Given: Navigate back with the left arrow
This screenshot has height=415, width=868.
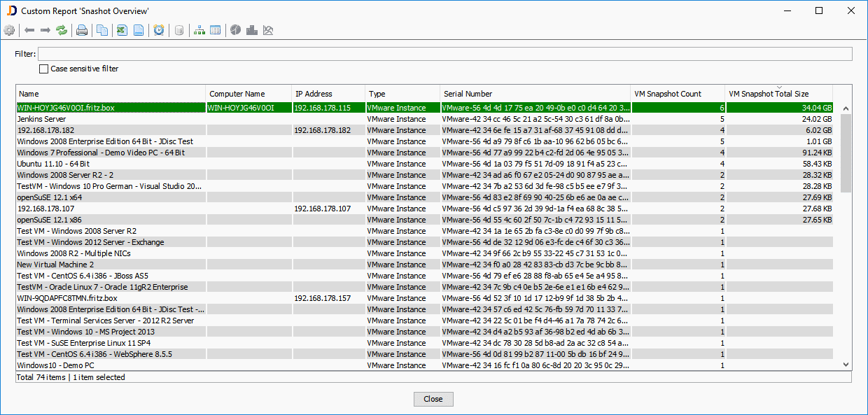Looking at the screenshot, I should 29,29.
